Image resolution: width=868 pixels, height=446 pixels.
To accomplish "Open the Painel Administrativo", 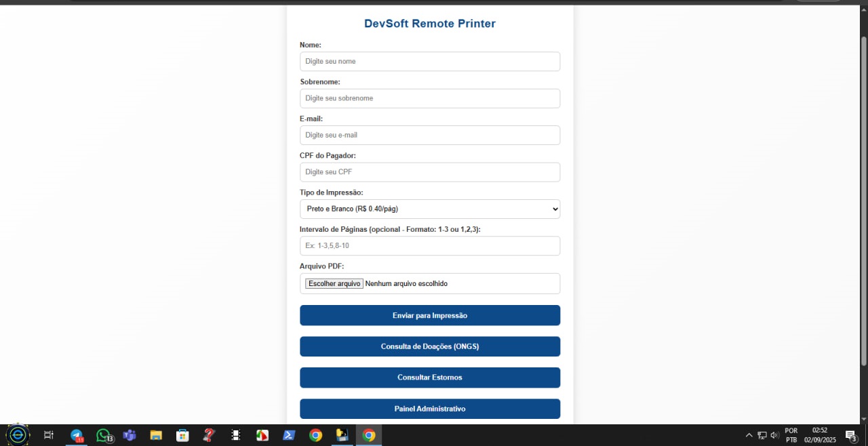I will (430, 409).
